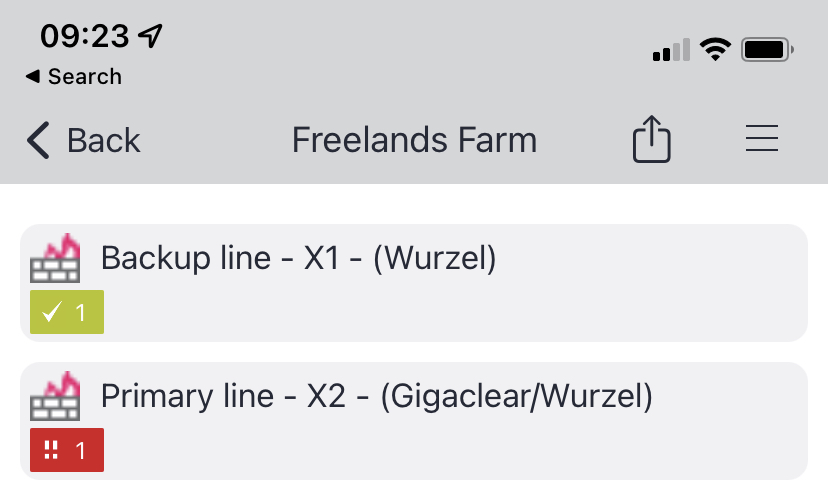Tap the share icon in navigation bar
The height and width of the screenshot is (491, 828).
click(651, 139)
